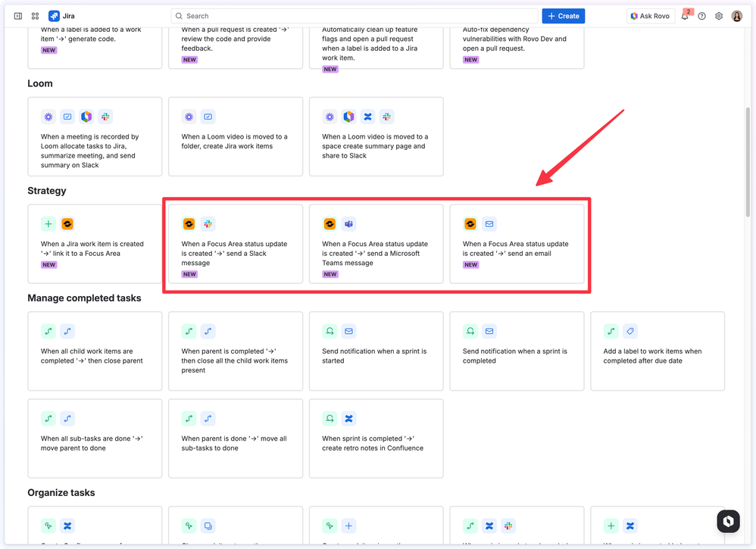Open 'Auto-fix dependency vulnerabilities' card

[517, 48]
